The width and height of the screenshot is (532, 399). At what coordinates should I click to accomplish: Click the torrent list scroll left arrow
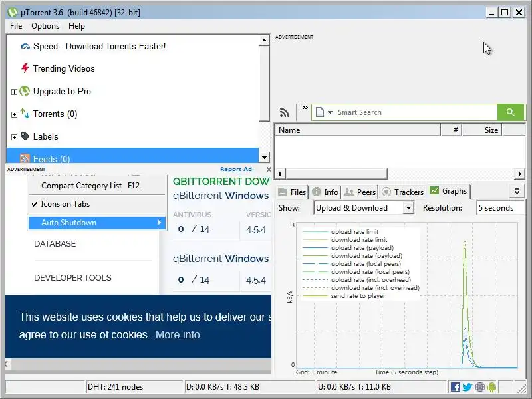pos(279,174)
